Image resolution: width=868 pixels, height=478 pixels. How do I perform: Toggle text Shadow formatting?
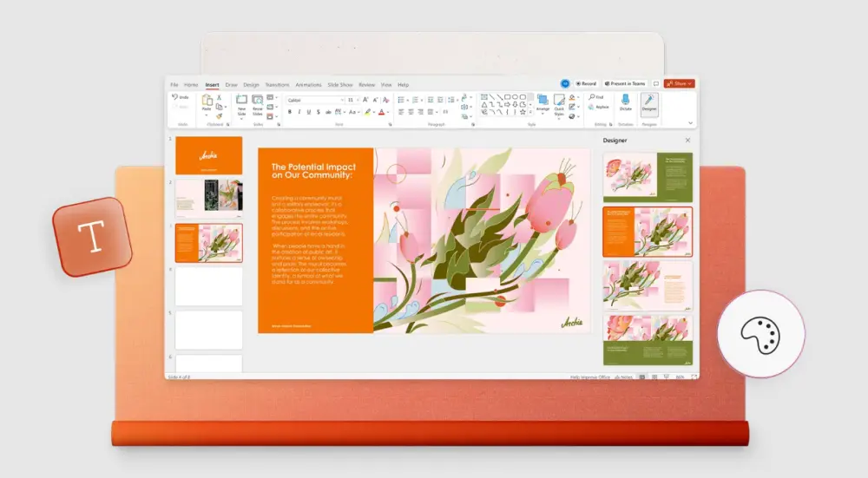point(319,112)
